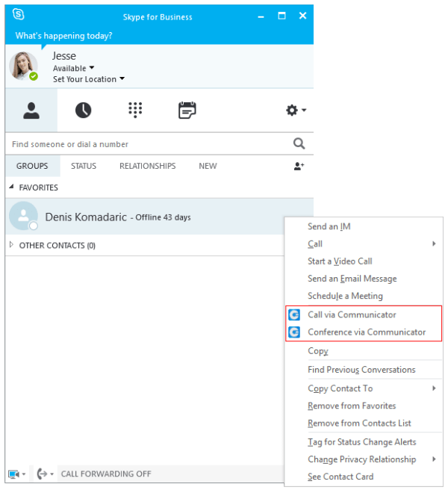Click the name Jesse
Screen dimensions: 448x490
[x=64, y=56]
